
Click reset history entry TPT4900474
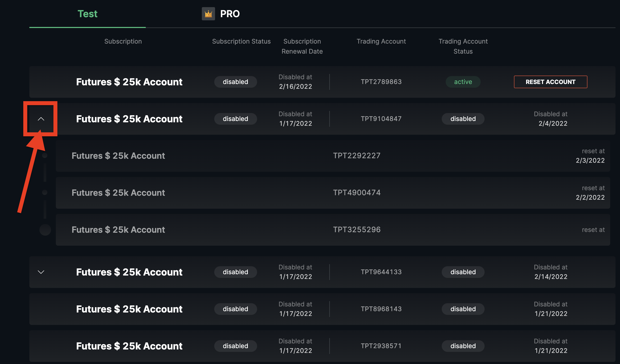click(x=357, y=193)
